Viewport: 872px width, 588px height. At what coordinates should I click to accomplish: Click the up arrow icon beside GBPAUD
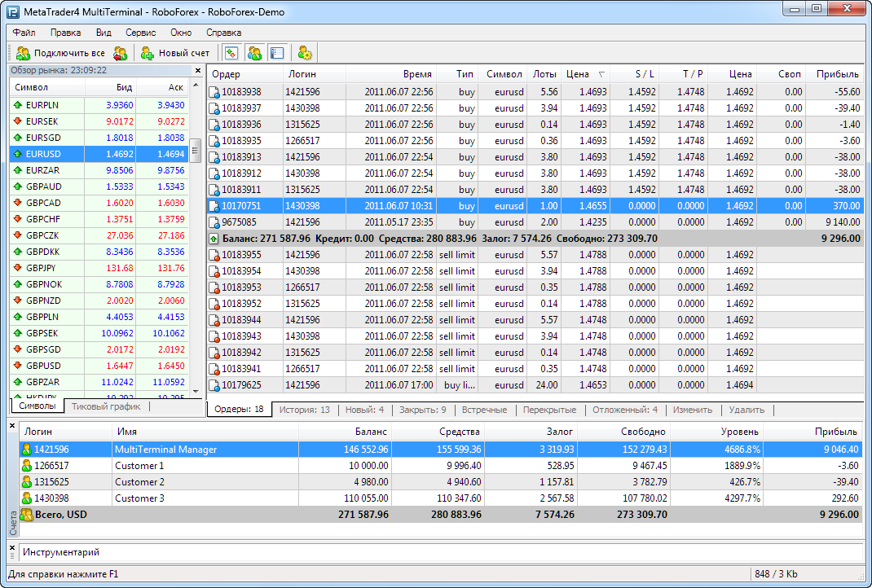(18, 186)
